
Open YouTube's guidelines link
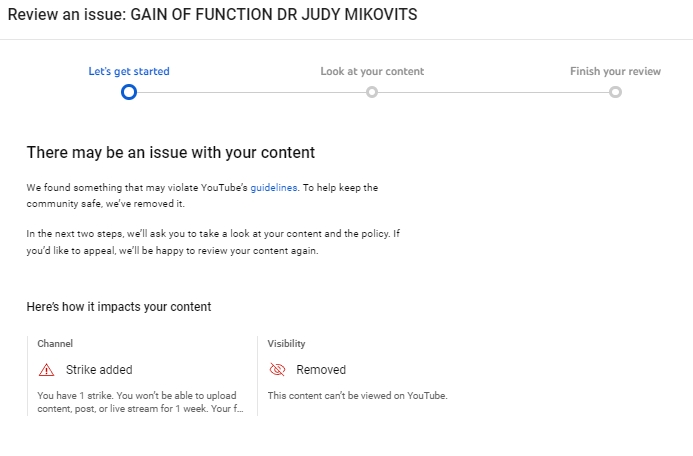274,187
